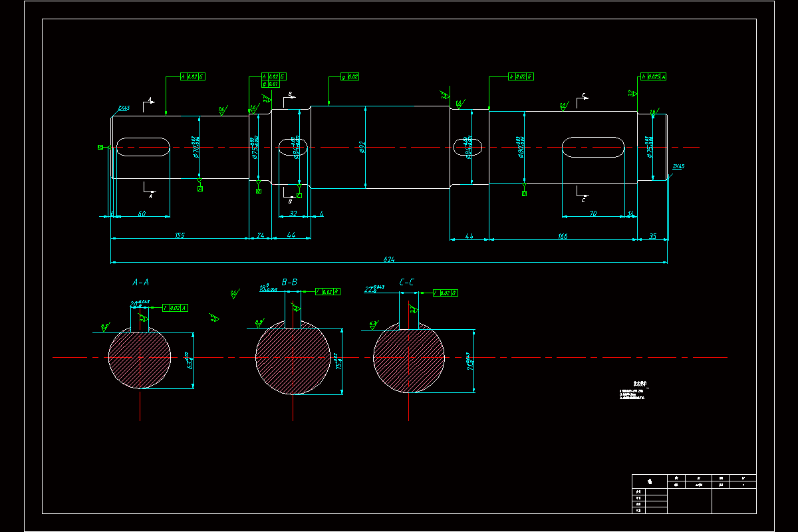Click the hatched circle of section C-C

point(409,358)
